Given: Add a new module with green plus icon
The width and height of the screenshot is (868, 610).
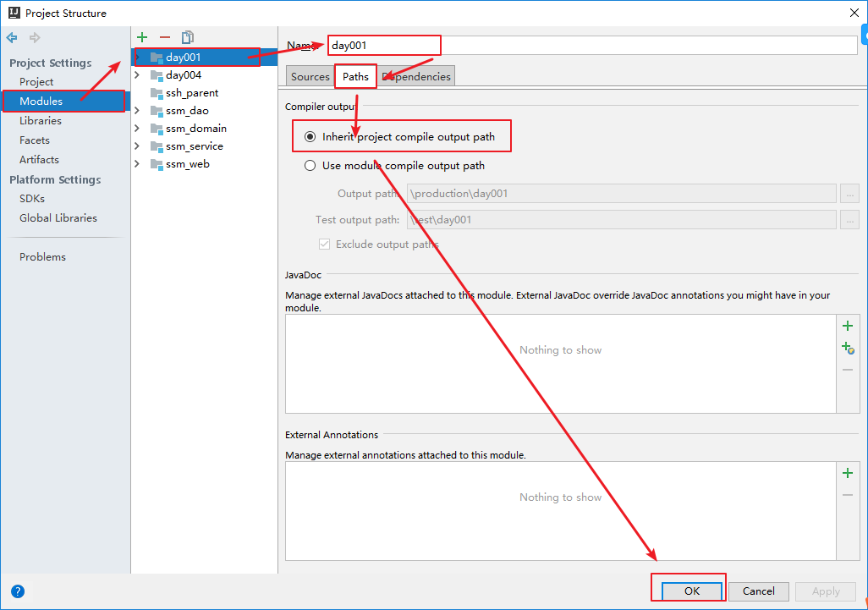Looking at the screenshot, I should pyautogui.click(x=141, y=37).
